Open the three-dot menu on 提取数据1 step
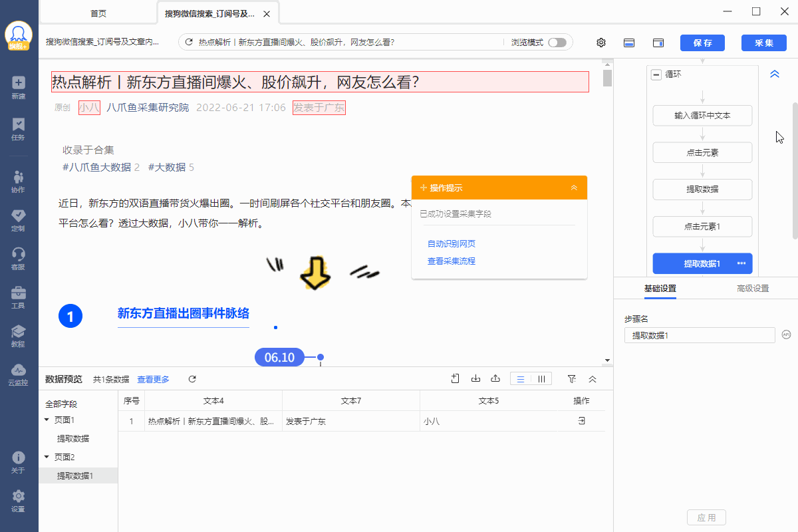 [x=741, y=263]
